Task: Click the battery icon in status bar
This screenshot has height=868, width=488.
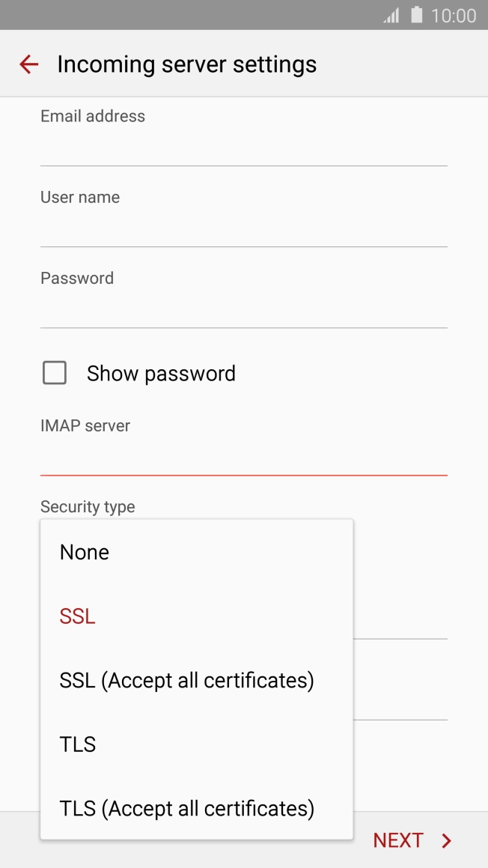Action: point(416,15)
